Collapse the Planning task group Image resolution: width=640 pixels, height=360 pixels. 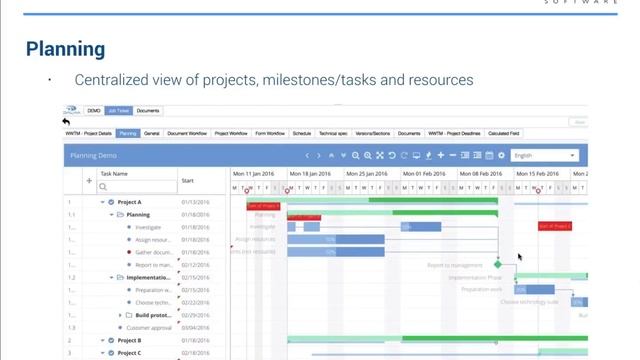point(111,215)
